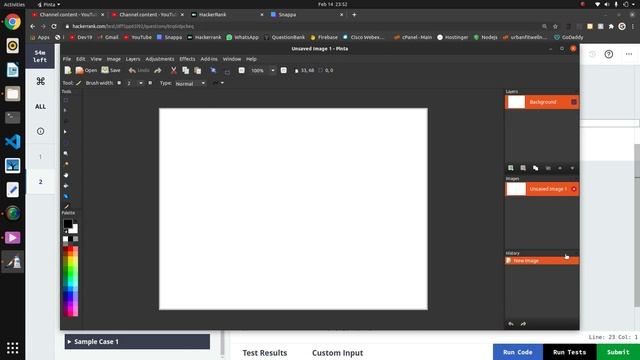Expand the Sample Case 1 section

tap(137, 342)
